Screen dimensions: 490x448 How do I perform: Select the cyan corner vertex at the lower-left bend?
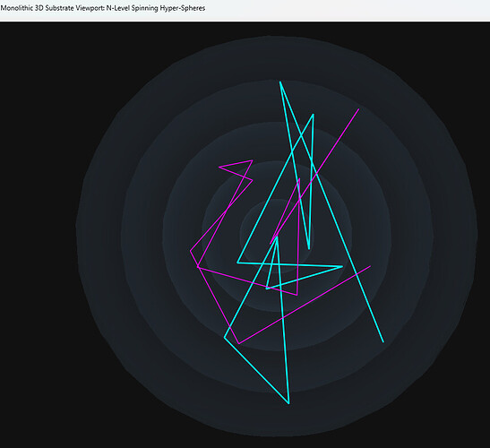coord(224,337)
